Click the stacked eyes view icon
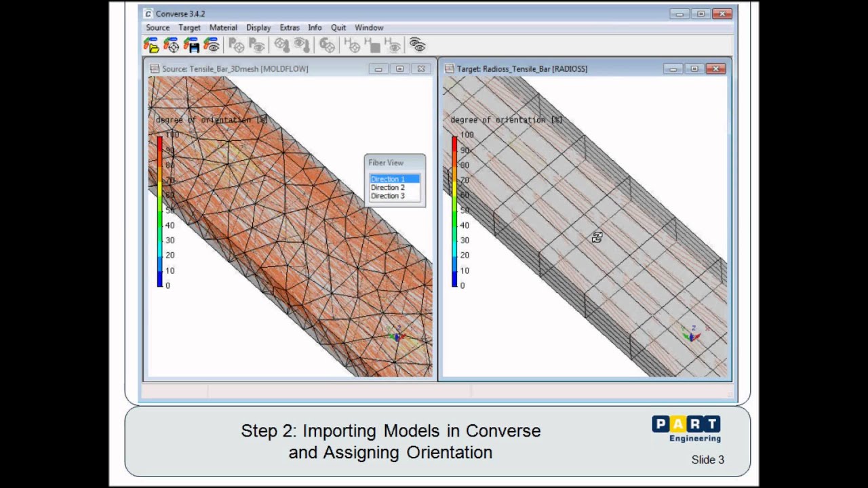 tap(417, 45)
